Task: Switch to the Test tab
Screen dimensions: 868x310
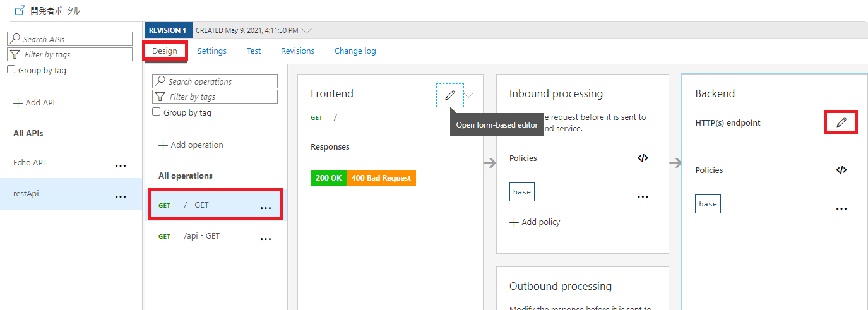Action: pos(254,51)
